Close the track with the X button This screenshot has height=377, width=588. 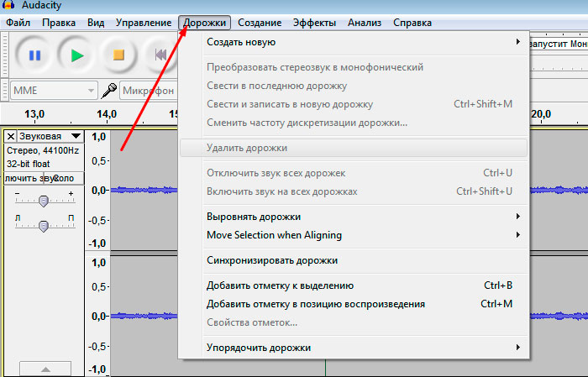coord(11,136)
